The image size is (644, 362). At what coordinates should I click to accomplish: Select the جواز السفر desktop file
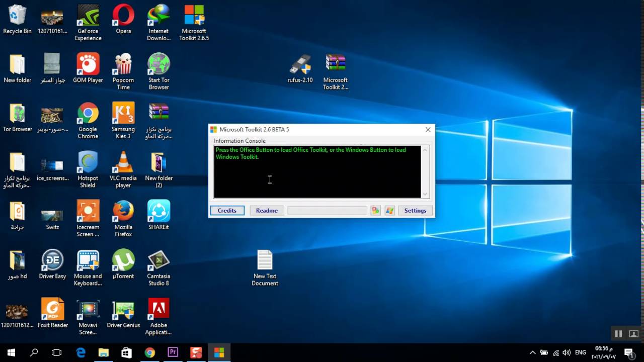point(52,68)
